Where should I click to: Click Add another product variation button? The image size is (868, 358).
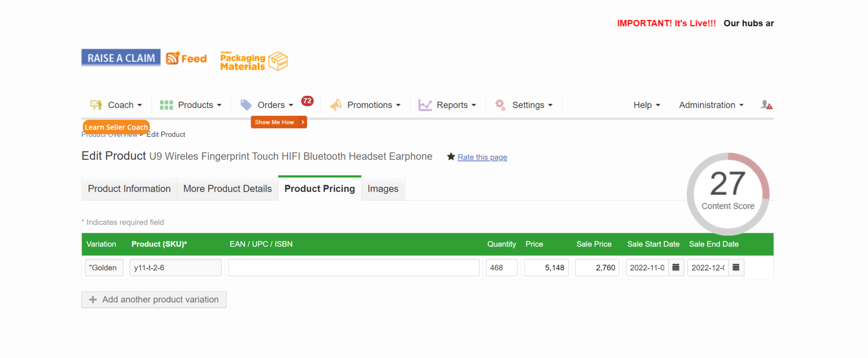coord(154,299)
